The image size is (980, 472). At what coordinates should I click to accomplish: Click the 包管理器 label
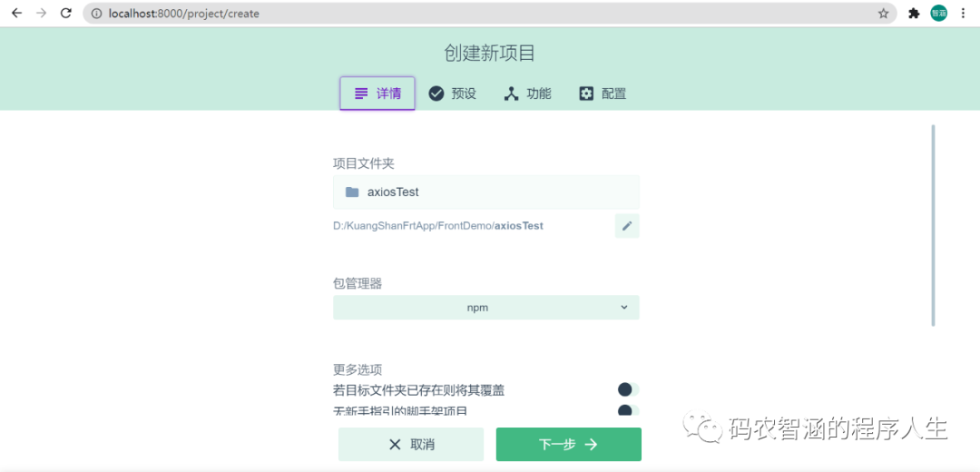pyautogui.click(x=358, y=284)
